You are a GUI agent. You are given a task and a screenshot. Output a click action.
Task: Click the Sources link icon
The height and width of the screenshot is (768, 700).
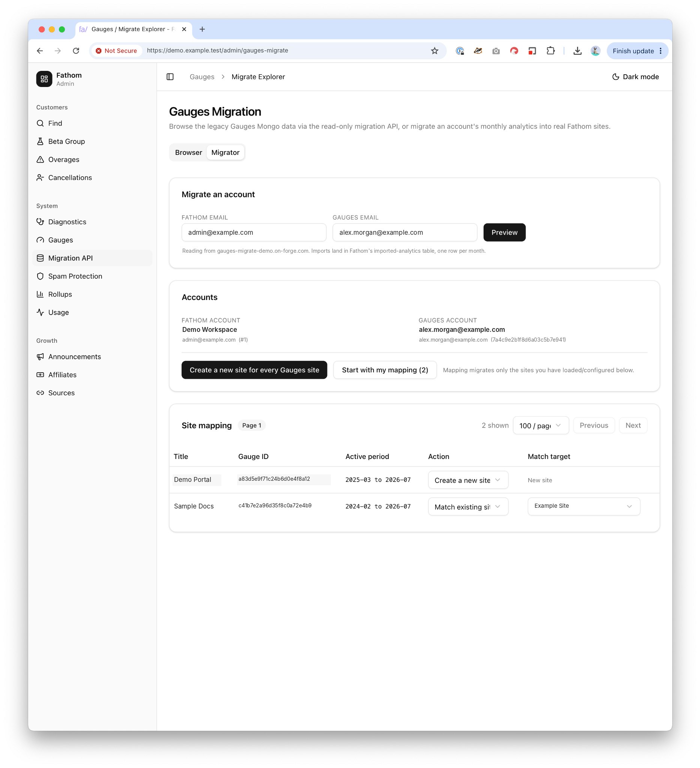pyautogui.click(x=40, y=393)
